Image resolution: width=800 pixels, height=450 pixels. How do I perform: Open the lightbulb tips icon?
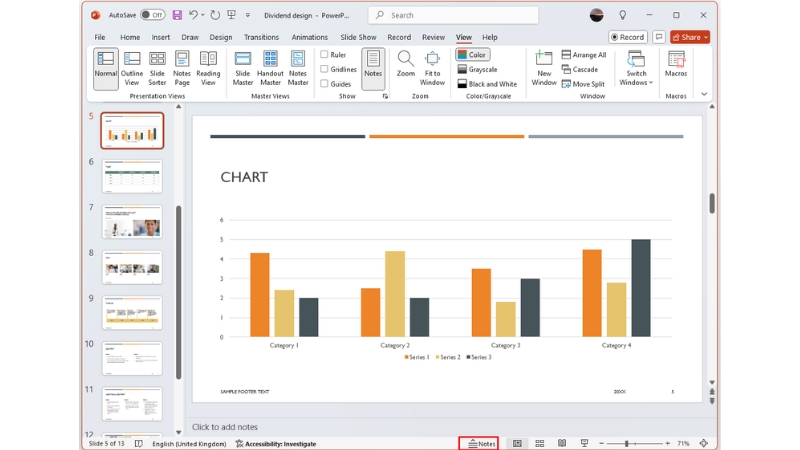(x=622, y=15)
